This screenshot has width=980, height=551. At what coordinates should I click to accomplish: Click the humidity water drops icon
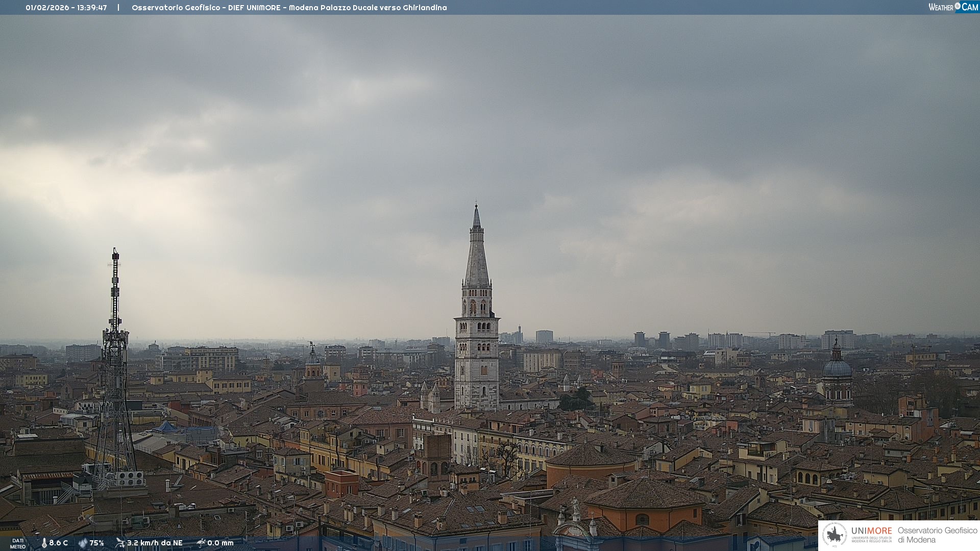[83, 543]
